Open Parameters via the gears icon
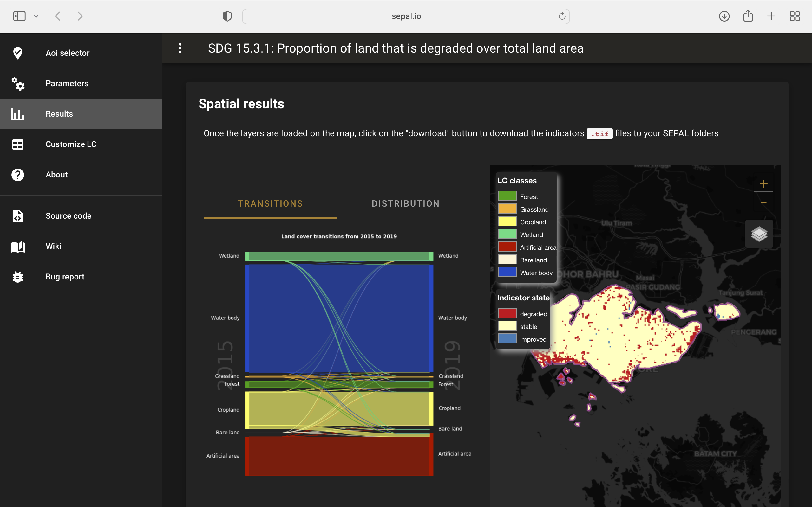Screen dimensions: 812x507 tap(17, 83)
